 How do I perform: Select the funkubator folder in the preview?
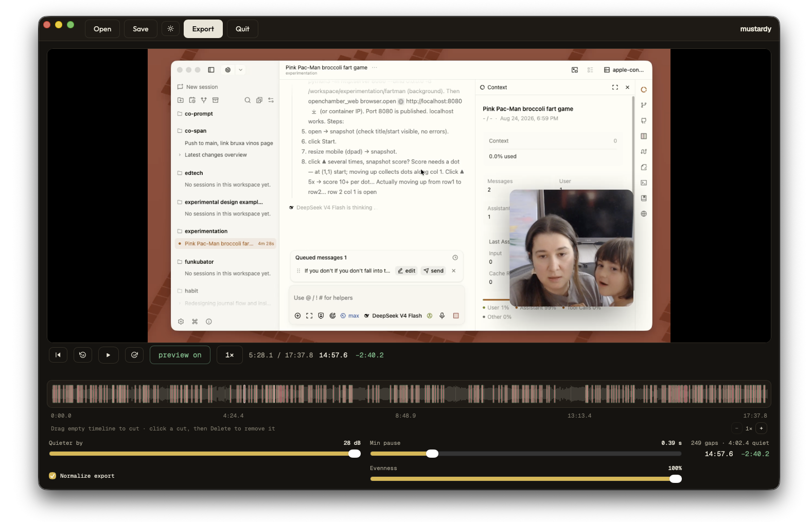pos(199,262)
